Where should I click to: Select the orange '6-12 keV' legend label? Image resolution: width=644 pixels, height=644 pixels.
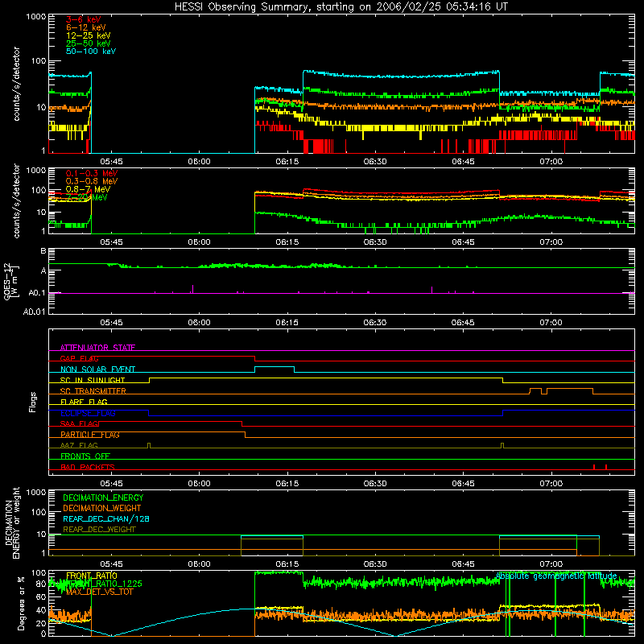tap(86, 27)
